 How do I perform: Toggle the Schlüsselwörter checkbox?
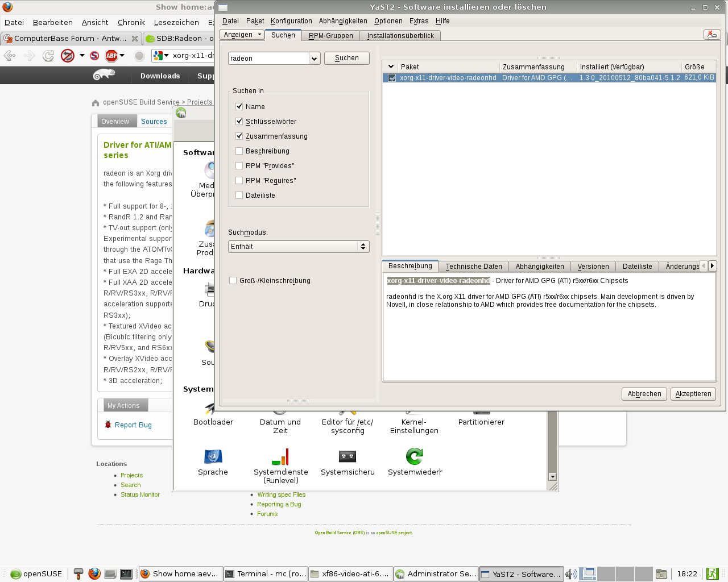click(239, 121)
